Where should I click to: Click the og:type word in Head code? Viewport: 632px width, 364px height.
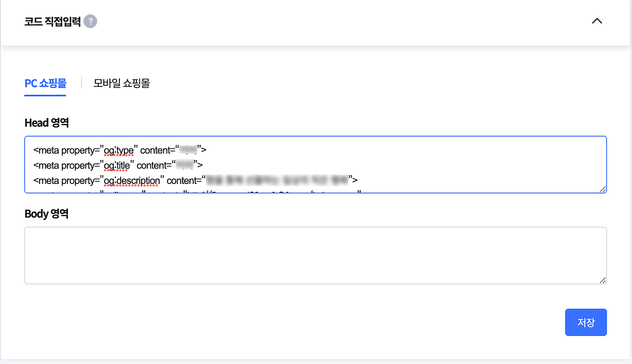[118, 150]
